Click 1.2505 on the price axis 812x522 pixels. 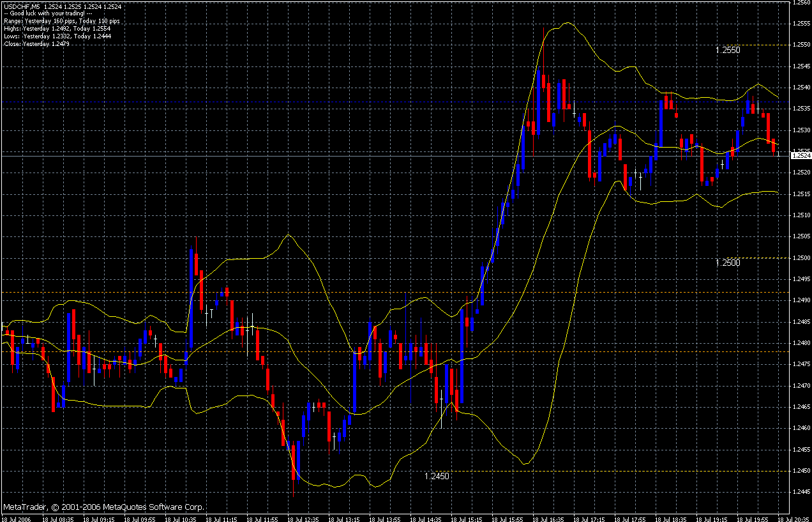[802, 236]
